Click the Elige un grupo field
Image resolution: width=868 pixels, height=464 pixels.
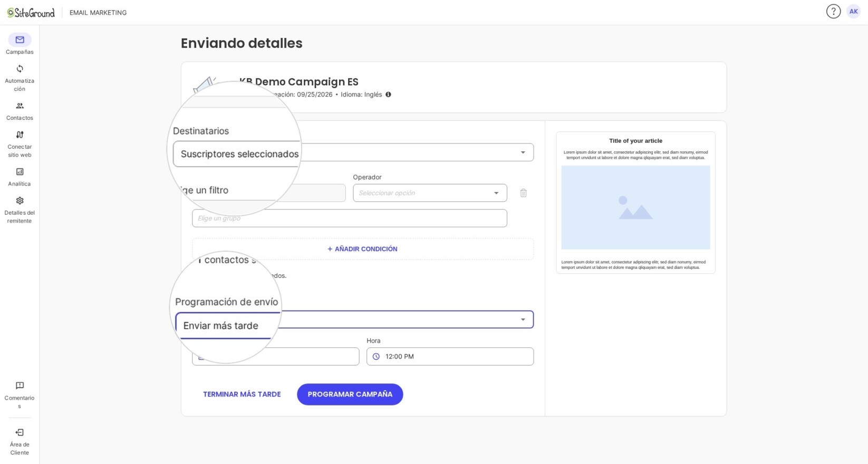[349, 218]
